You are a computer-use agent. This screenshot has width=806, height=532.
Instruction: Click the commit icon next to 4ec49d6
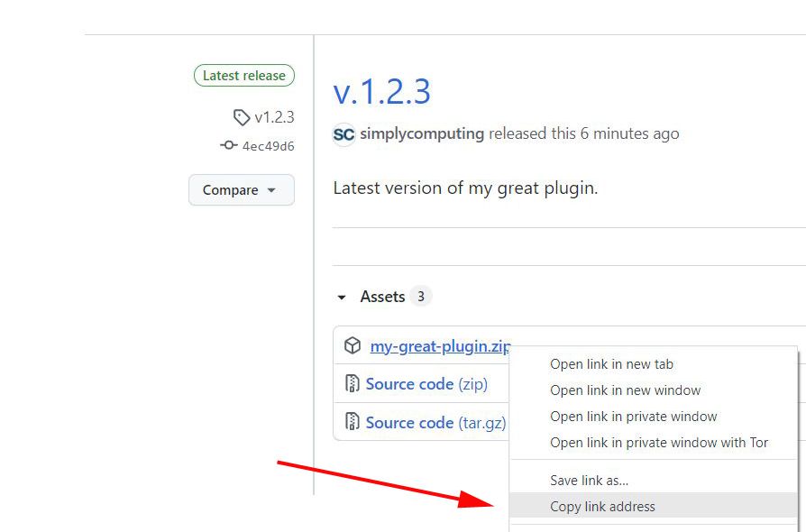point(229,145)
